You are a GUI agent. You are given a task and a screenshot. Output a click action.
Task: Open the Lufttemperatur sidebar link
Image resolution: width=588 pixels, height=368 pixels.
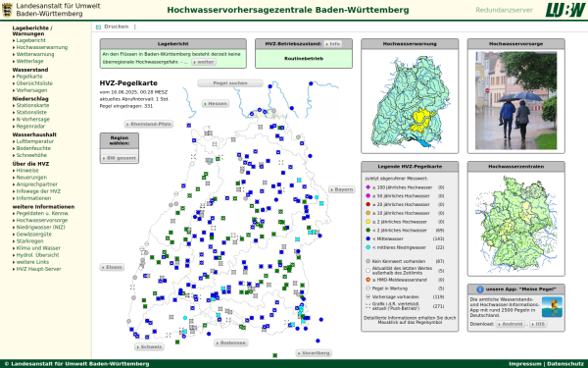tap(35, 141)
